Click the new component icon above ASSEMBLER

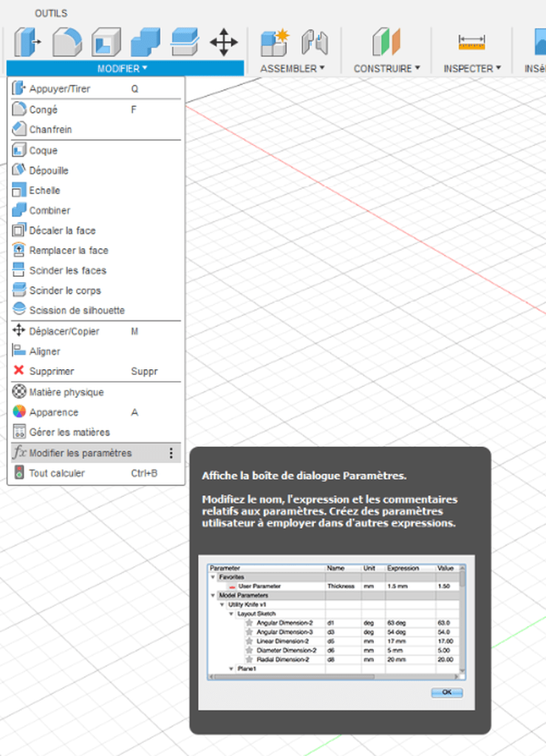(x=274, y=42)
